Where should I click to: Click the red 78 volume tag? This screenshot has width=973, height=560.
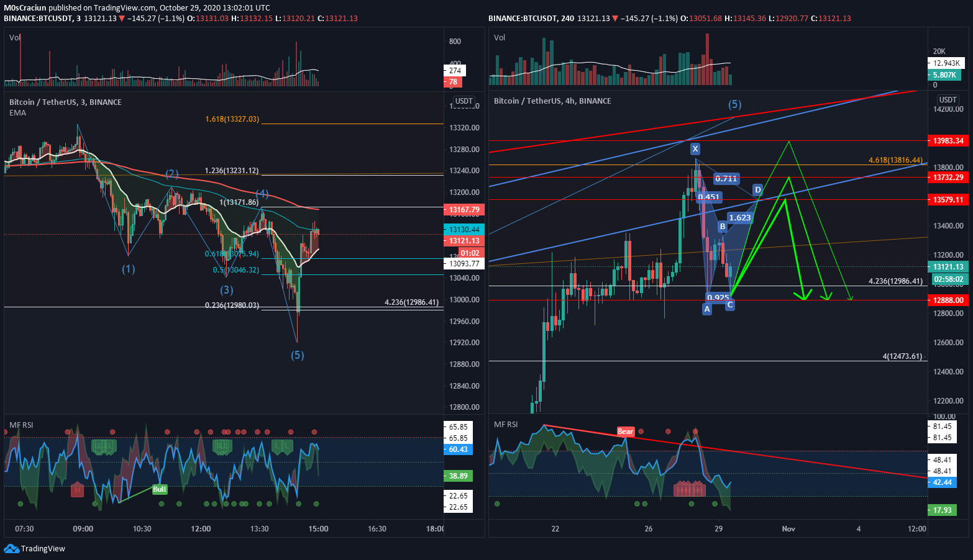point(453,82)
